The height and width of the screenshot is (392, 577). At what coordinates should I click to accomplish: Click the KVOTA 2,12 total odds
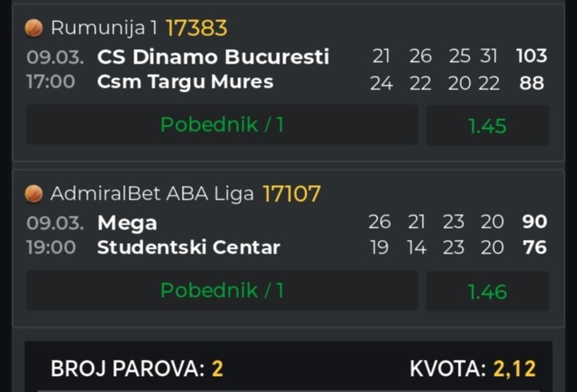(x=472, y=369)
